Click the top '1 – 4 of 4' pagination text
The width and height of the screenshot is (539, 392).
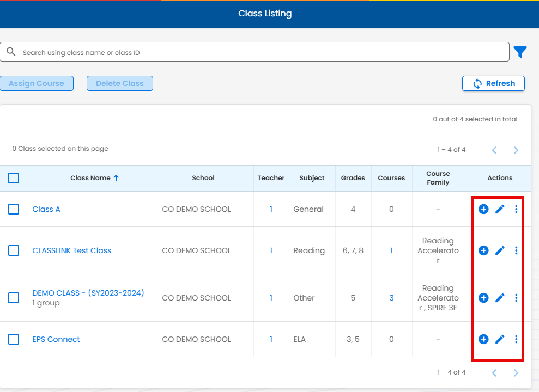(451, 150)
